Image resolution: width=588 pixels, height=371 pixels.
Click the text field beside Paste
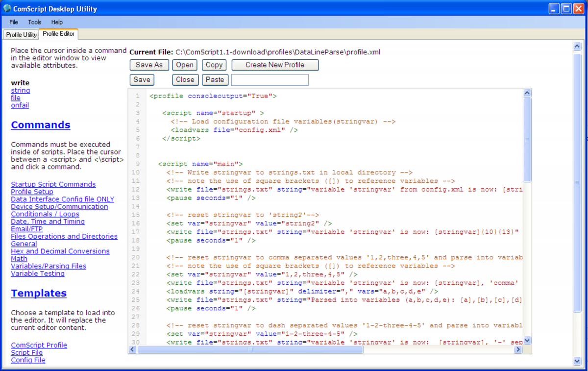pyautogui.click(x=269, y=80)
